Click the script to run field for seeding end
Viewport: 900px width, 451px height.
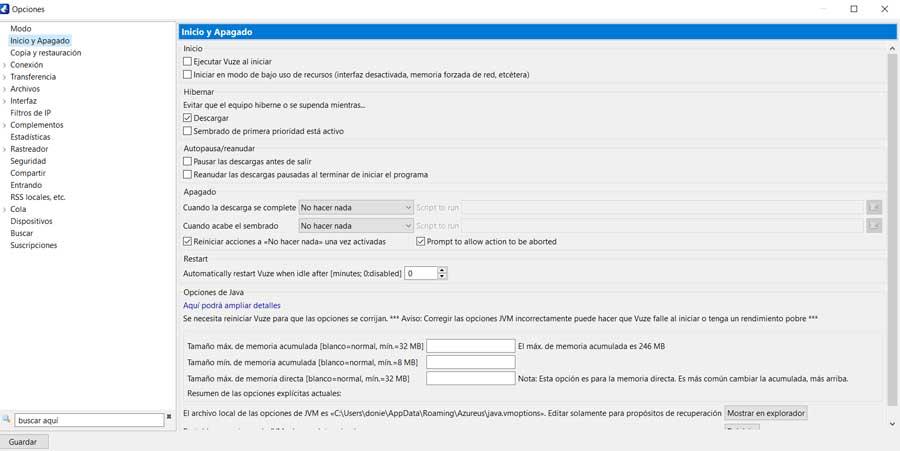663,226
